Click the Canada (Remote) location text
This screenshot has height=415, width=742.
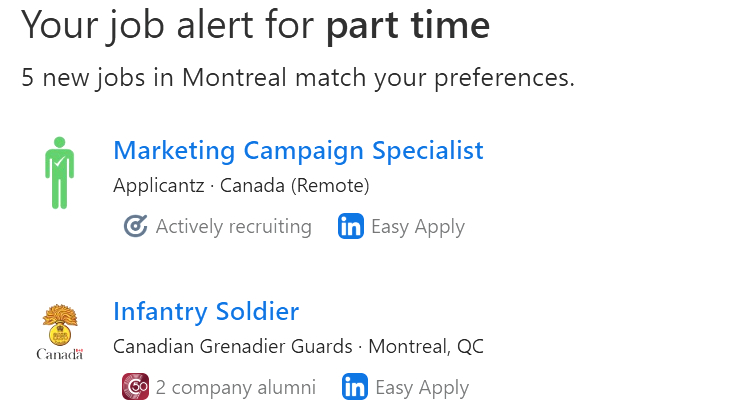294,186
